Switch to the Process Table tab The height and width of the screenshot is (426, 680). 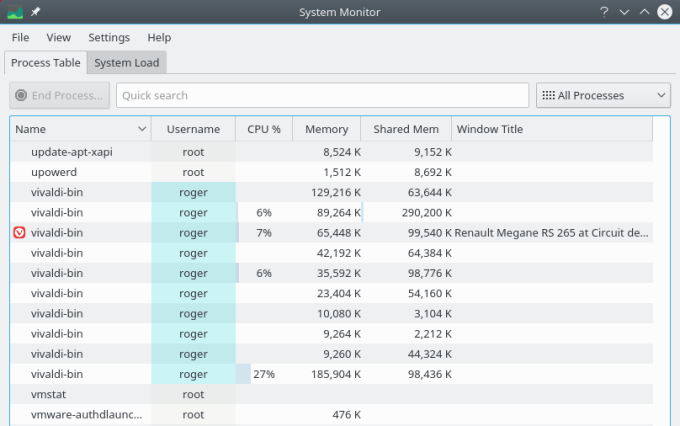(46, 63)
